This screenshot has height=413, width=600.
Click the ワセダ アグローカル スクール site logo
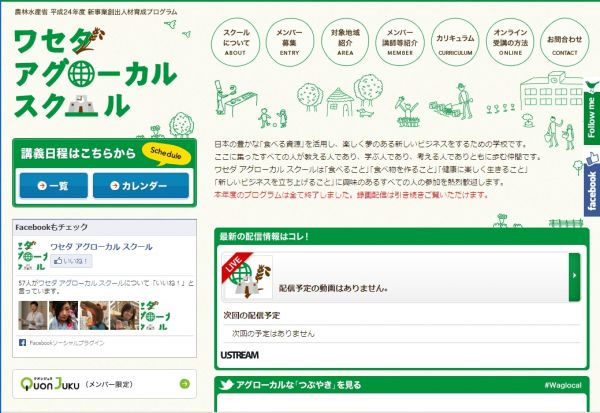tap(96, 73)
